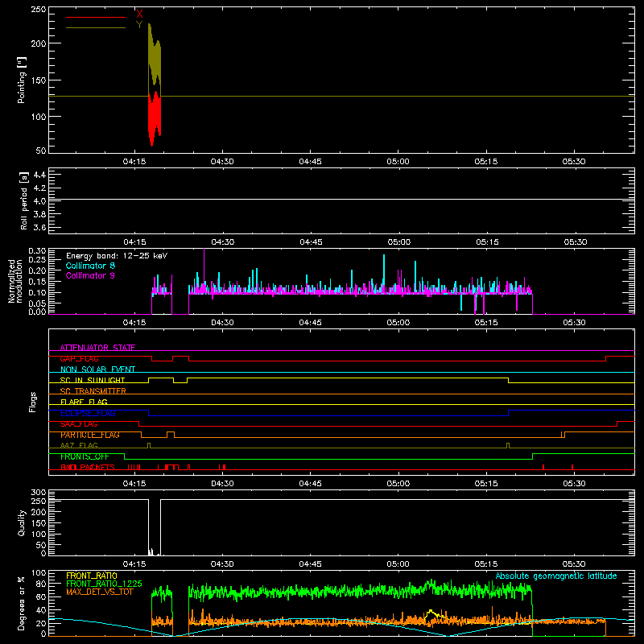Click the 250 tick on the Pointing axis

pos(38,10)
